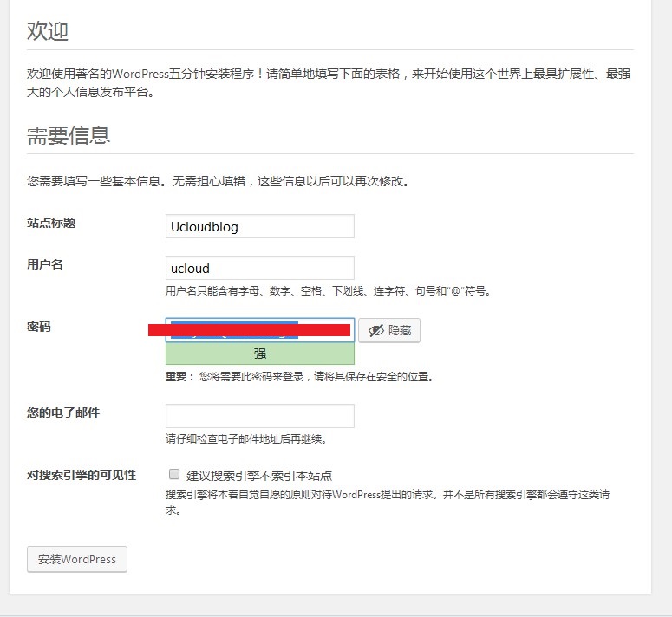
Task: Click the 用户名 field containing ucloud
Action: coord(259,268)
